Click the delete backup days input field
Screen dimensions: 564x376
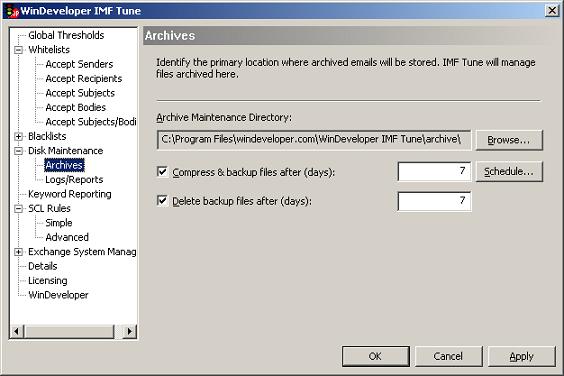pyautogui.click(x=435, y=201)
